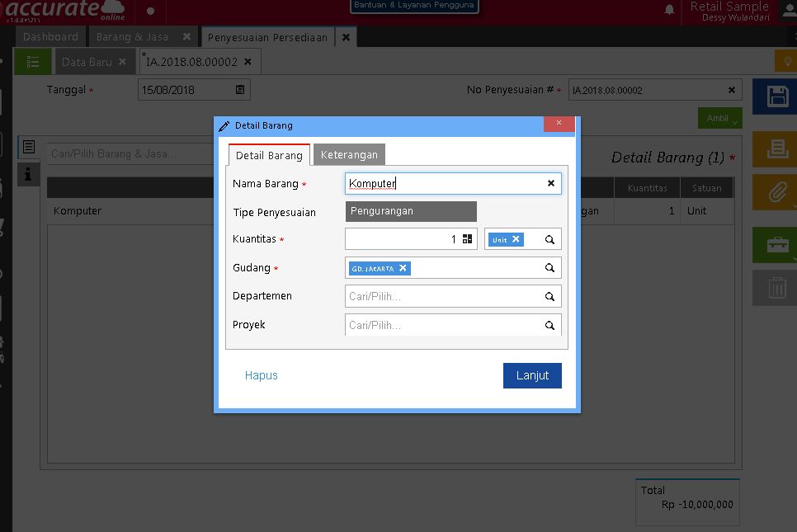Open the notification bell

click(669, 10)
